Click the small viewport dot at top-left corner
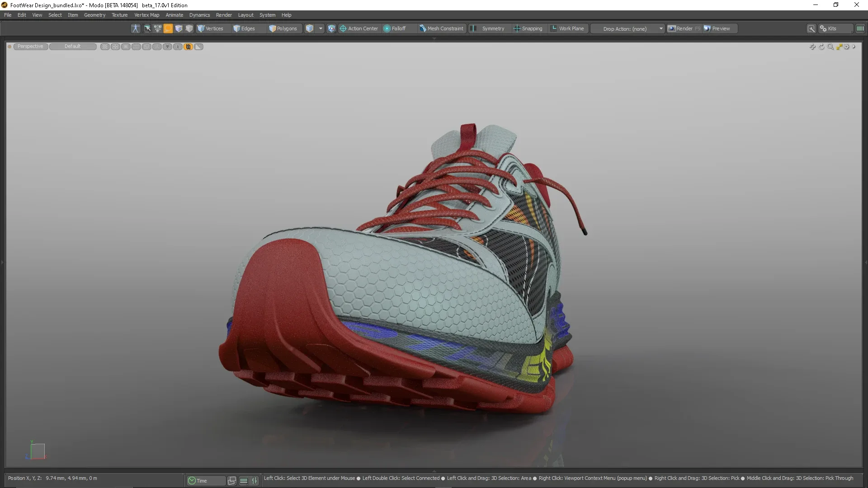This screenshot has width=868, height=488. tap(9, 47)
